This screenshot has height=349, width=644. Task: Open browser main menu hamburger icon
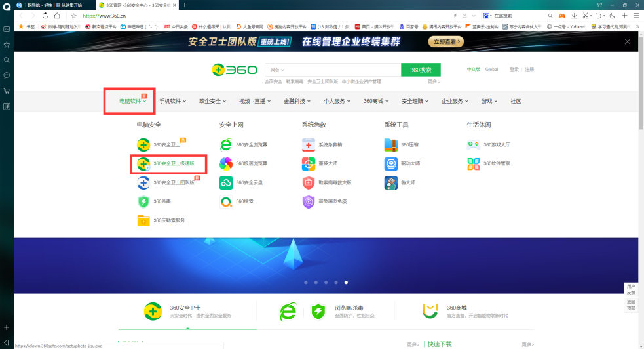[637, 16]
